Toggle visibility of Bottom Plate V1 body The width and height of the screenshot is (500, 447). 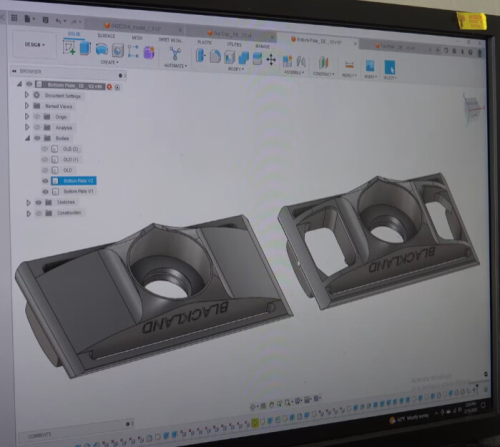pos(45,192)
